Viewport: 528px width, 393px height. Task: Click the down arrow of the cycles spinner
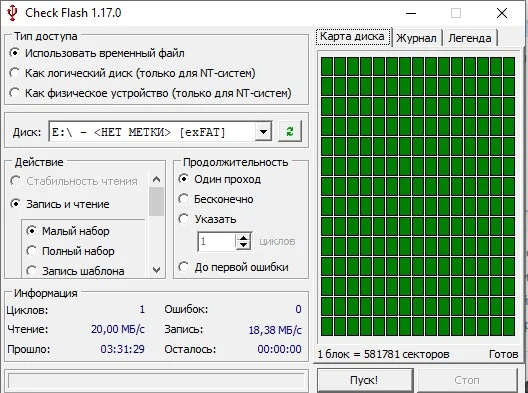coord(243,245)
